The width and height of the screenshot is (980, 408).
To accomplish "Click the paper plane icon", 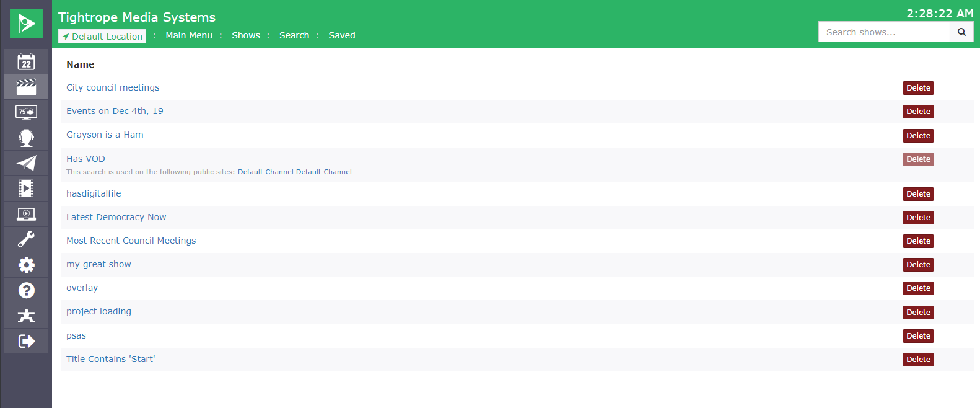I will [x=26, y=163].
